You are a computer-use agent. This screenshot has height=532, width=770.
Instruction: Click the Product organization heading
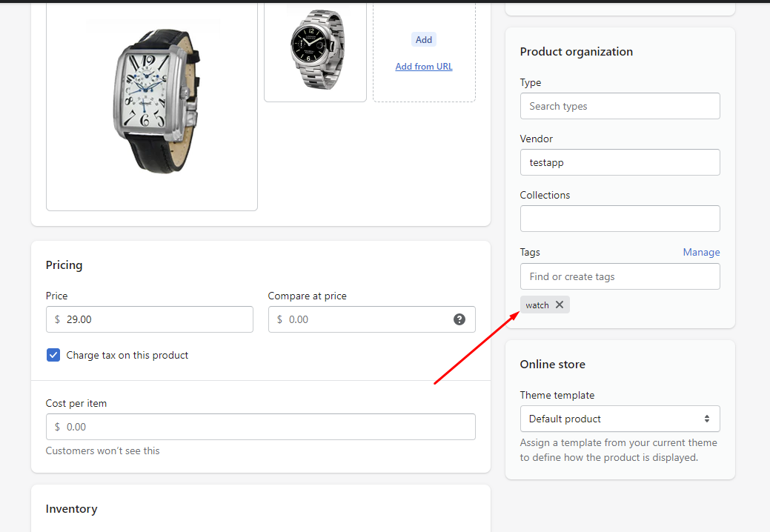[577, 52]
